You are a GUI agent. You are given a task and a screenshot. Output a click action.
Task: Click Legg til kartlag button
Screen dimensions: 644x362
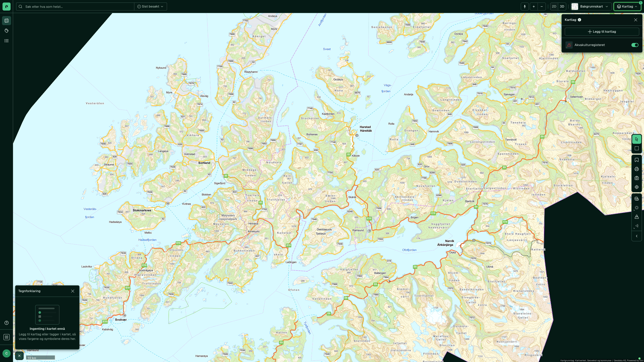click(602, 32)
